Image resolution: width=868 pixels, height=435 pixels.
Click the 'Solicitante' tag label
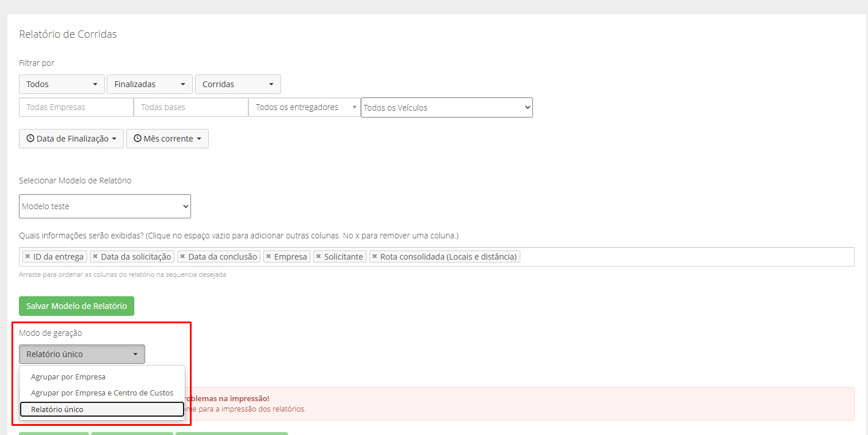pos(344,257)
